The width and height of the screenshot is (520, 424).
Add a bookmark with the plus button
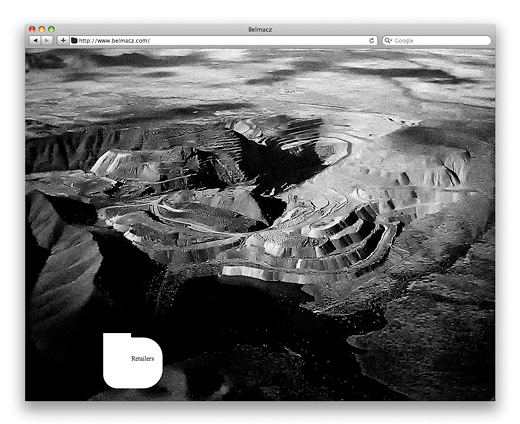click(63, 41)
